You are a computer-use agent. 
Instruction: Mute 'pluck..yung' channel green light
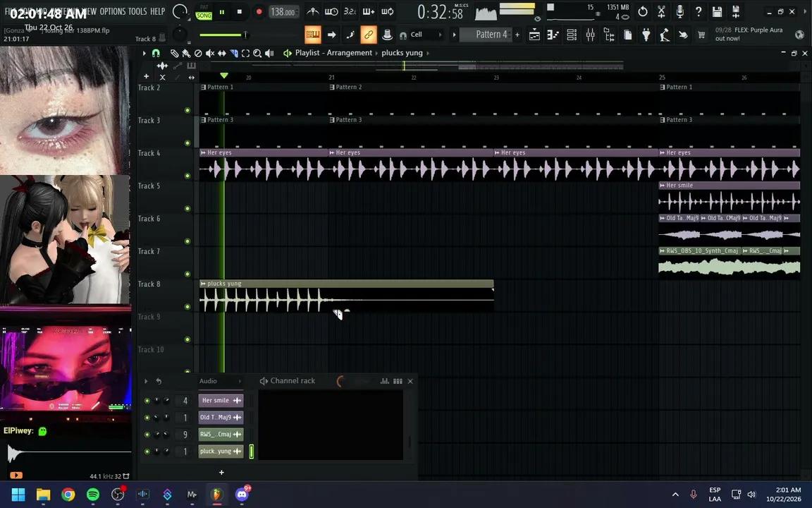coord(147,452)
